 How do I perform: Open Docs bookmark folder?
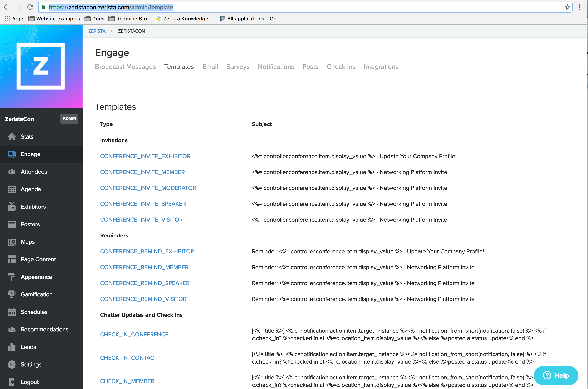(94, 19)
